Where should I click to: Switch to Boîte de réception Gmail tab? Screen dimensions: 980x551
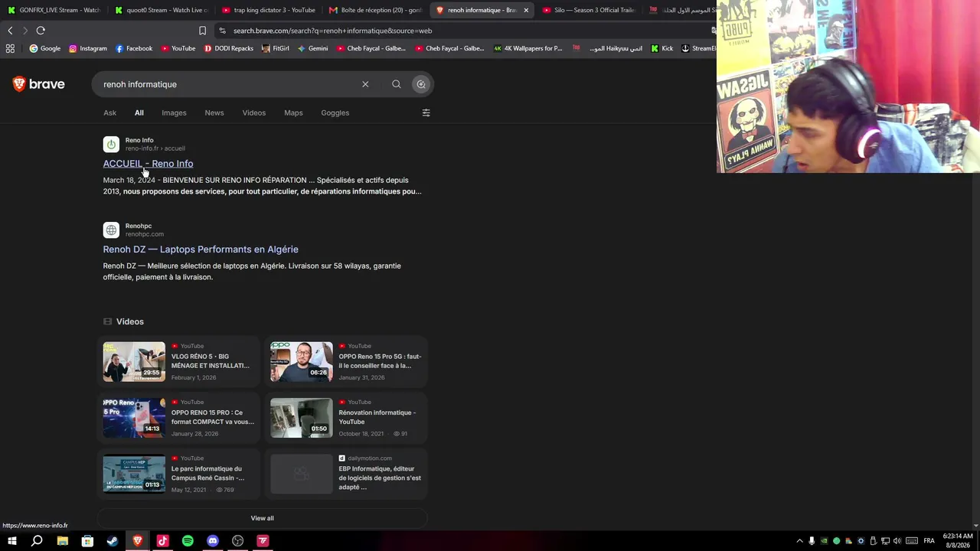[375, 10]
